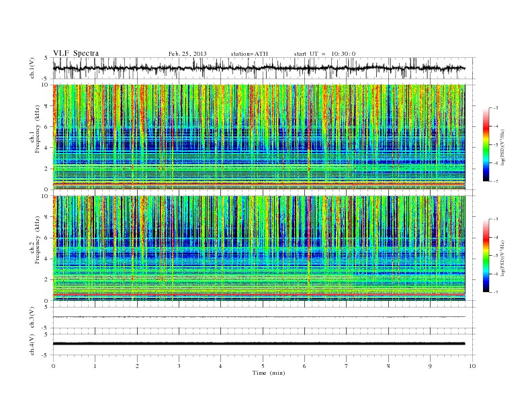Image resolution: width=532 pixels, height=411 pixels.
Task: Click the ch.3 voltage trace line
Action: click(x=259, y=317)
